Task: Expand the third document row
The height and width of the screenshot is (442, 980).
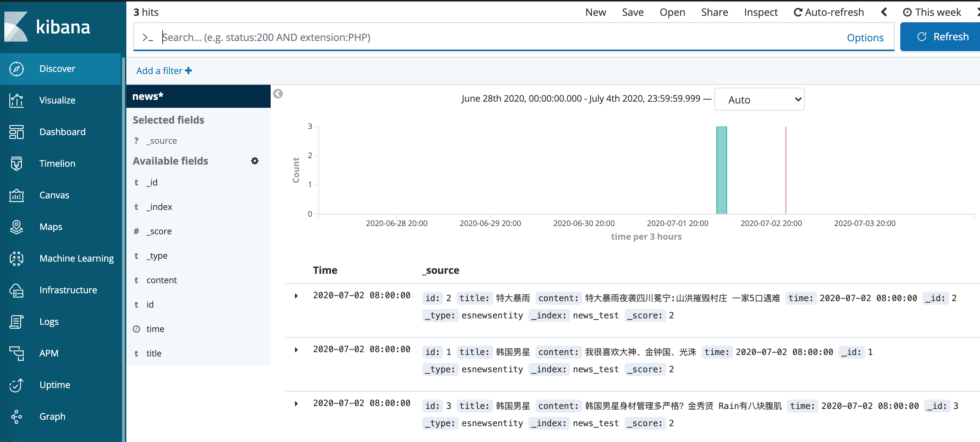Action: pos(296,404)
